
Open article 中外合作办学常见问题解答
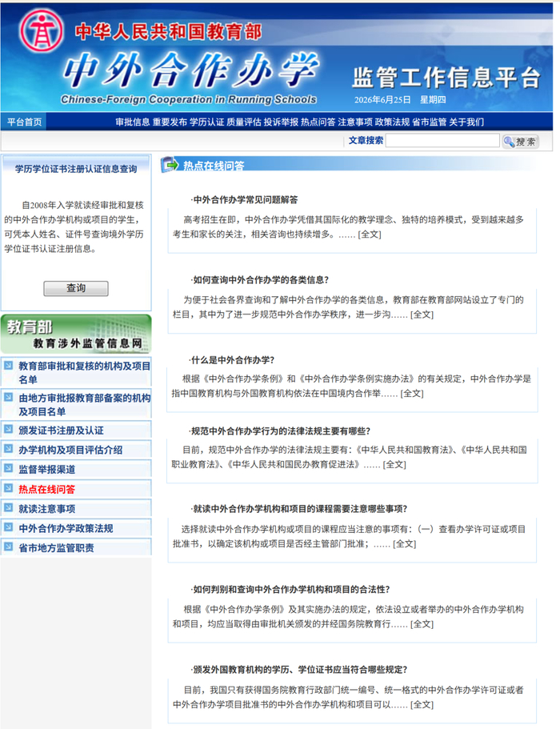pyautogui.click(x=245, y=200)
